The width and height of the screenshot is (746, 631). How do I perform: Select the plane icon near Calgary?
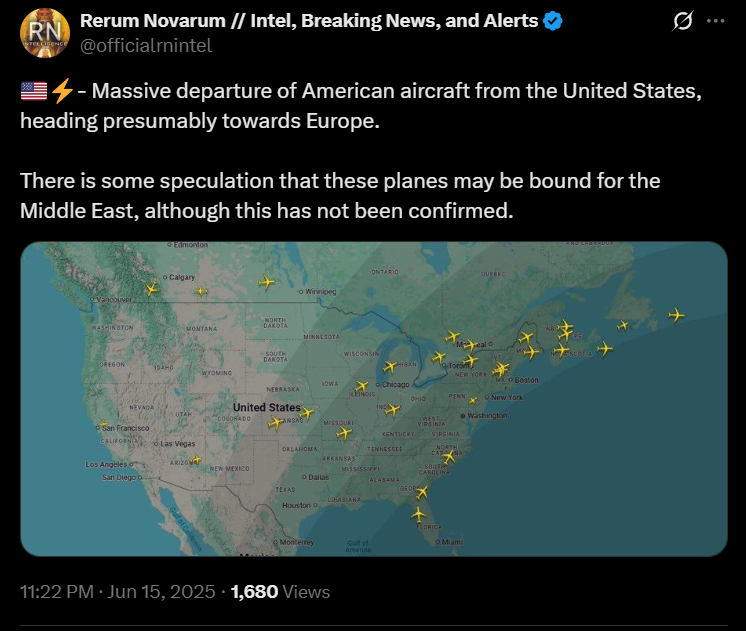tap(152, 288)
